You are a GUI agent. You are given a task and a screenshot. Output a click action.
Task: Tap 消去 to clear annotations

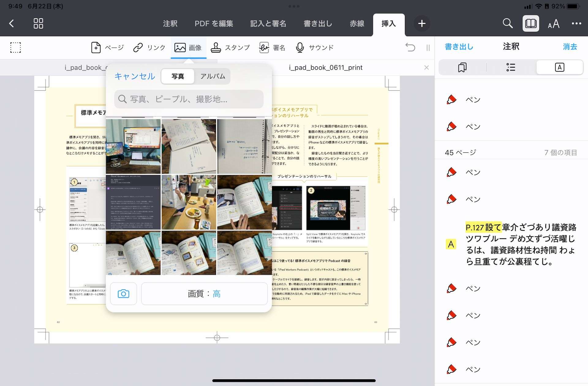(570, 47)
